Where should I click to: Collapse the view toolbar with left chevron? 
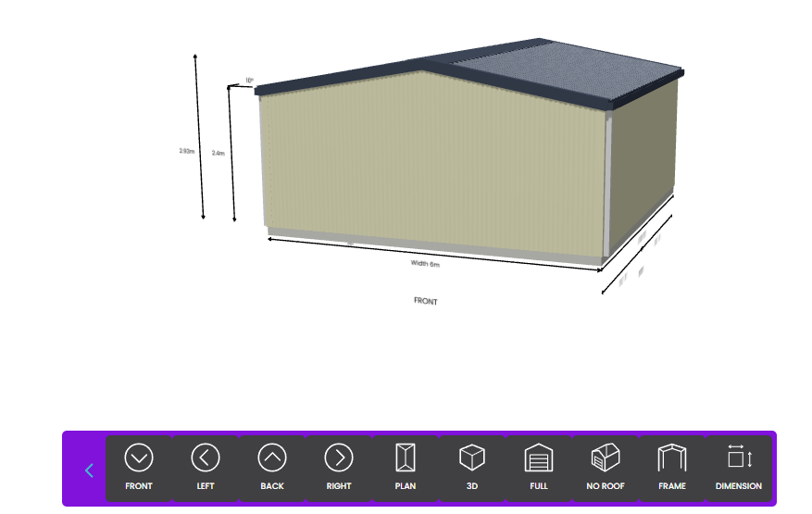coord(89,470)
